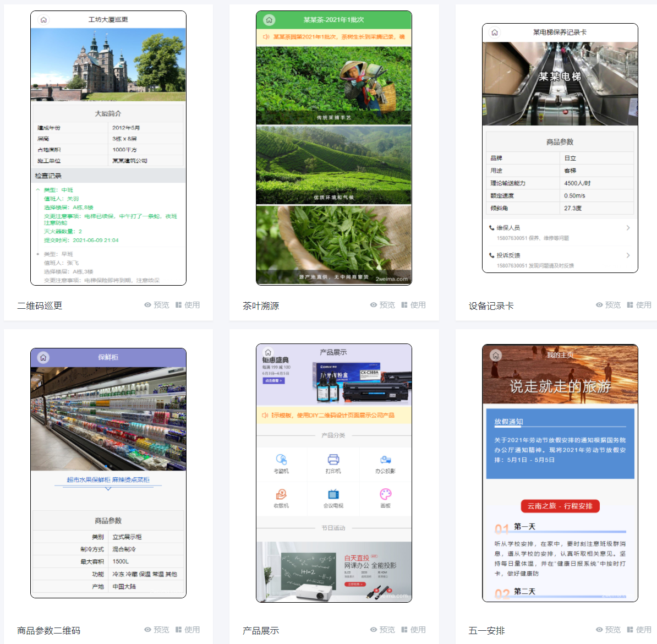657x644 pixels.
Task: Select the 办公投影 category icon
Action: (x=385, y=460)
